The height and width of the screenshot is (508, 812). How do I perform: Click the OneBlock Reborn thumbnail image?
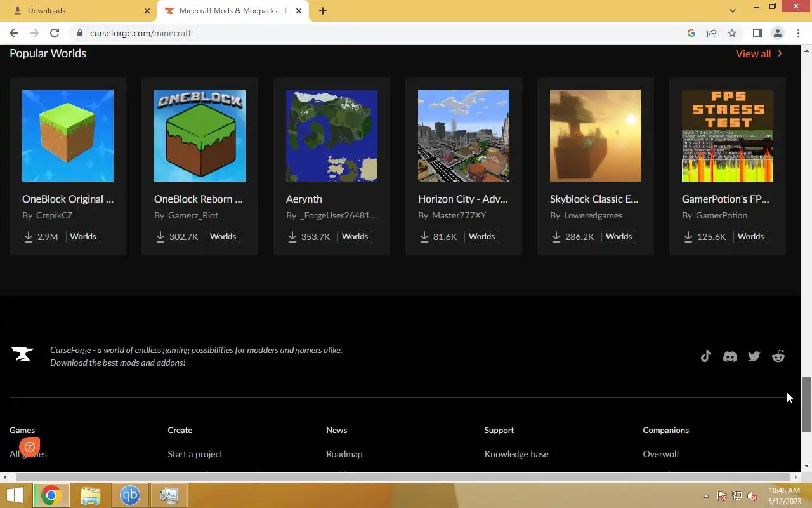[200, 136]
